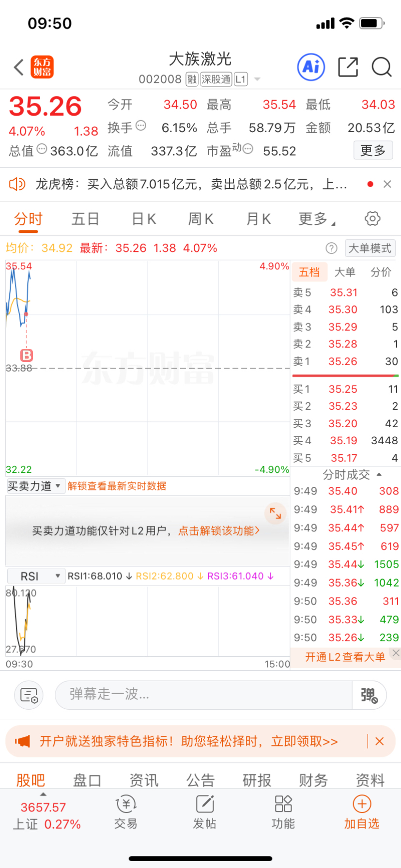The width and height of the screenshot is (401, 868).
Task: Tap the info icon next to 市盈
Action: [x=248, y=149]
